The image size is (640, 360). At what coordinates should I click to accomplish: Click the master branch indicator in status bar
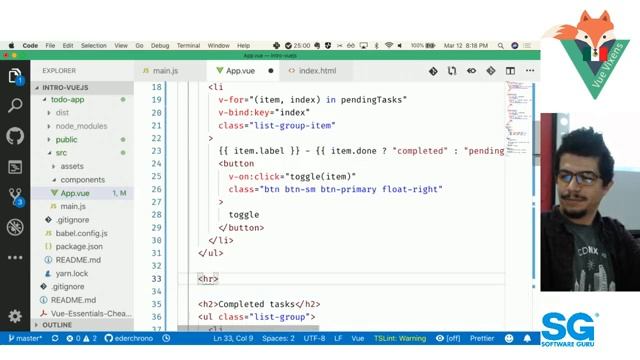click(25, 338)
